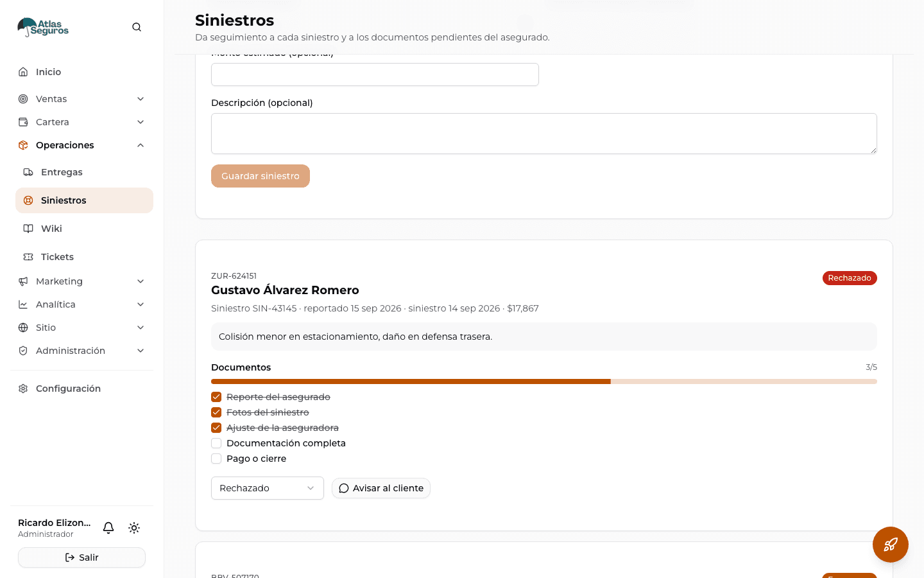Screen dimensions: 924x578
Task: Check Pago o cierre
Action: (x=216, y=459)
